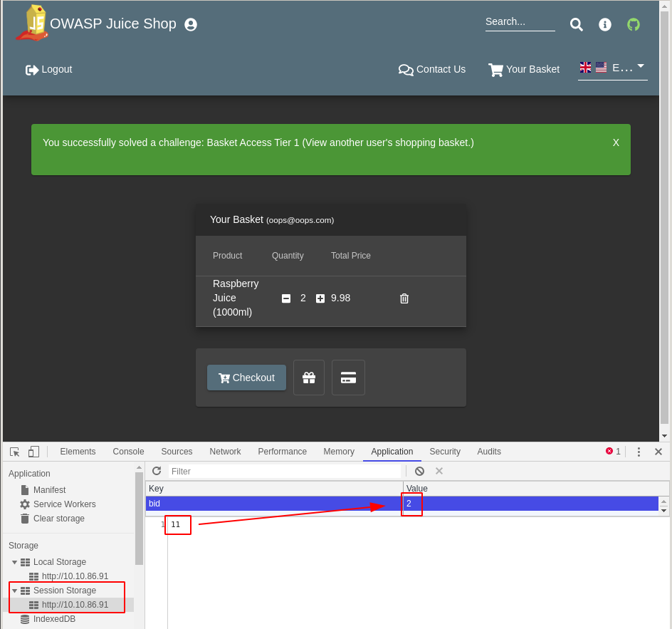
Task: Delete Raspberry Juice with trash icon
Action: pyautogui.click(x=404, y=298)
